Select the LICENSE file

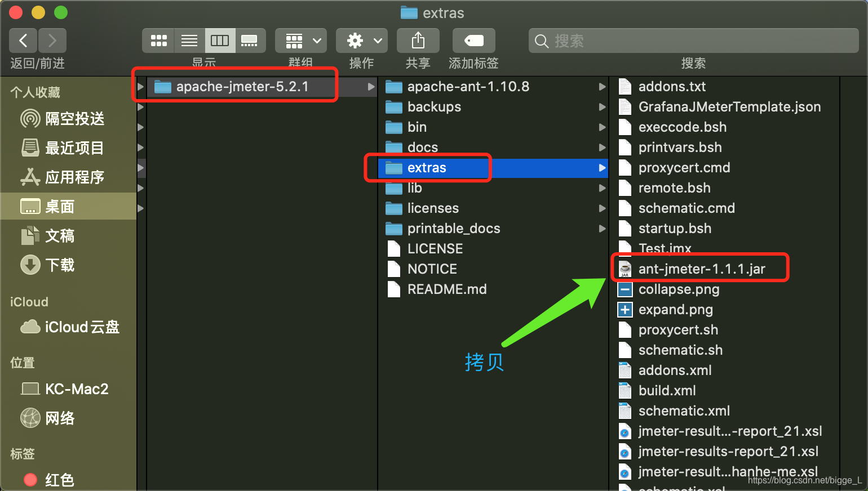493,249
